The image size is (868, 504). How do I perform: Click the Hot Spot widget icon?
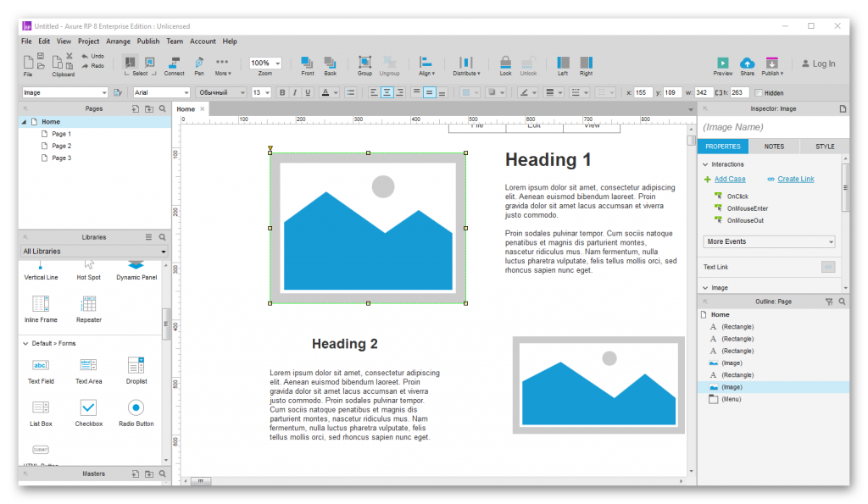(88, 266)
